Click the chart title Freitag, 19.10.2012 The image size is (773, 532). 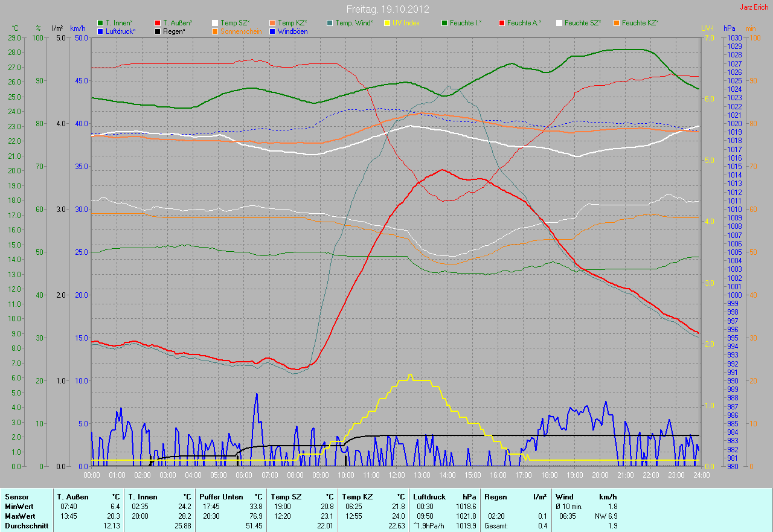[x=386, y=9]
